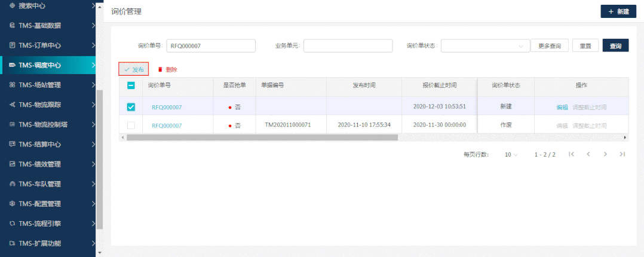The image size is (644, 257).
Task: Uncheck the first RFQ000007 row checkbox
Action: tap(131, 107)
